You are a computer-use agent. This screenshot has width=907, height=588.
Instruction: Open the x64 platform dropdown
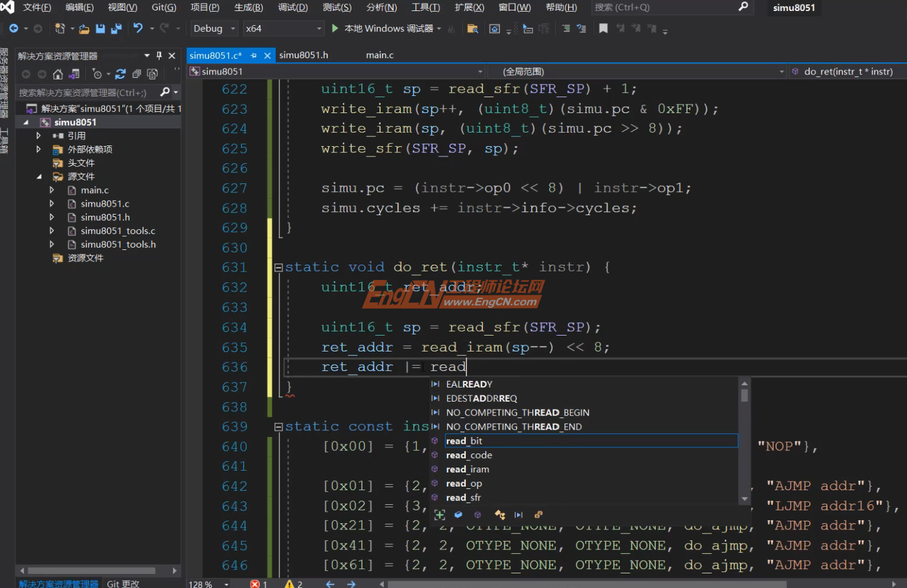[x=283, y=29]
